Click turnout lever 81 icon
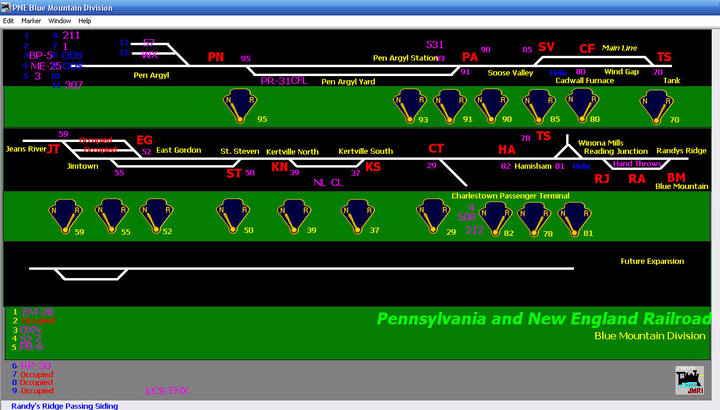Screen dimensions: 720x410 coord(574,219)
